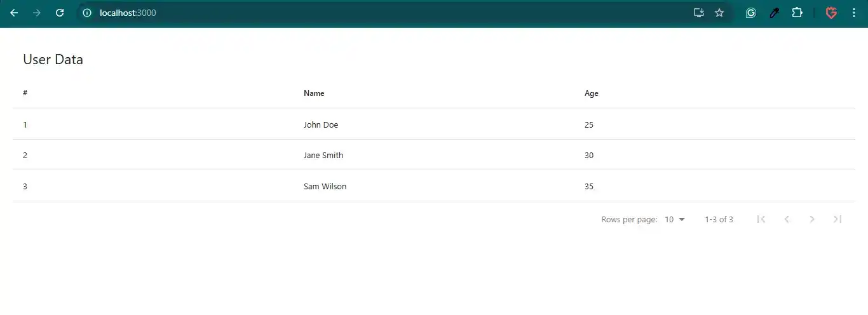Go to the next table page
The height and width of the screenshot is (315, 868).
tap(812, 219)
